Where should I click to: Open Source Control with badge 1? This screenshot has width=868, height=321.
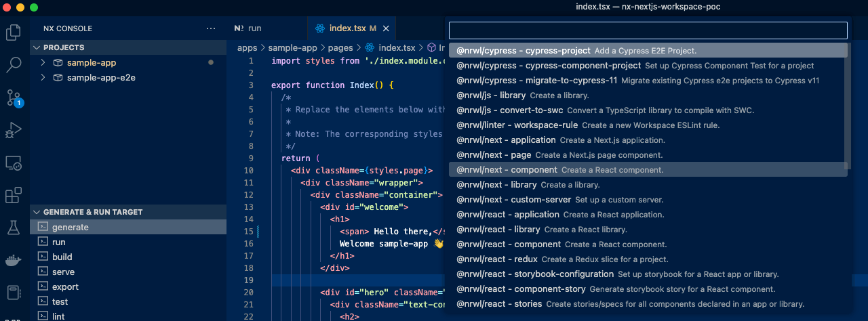[14, 98]
